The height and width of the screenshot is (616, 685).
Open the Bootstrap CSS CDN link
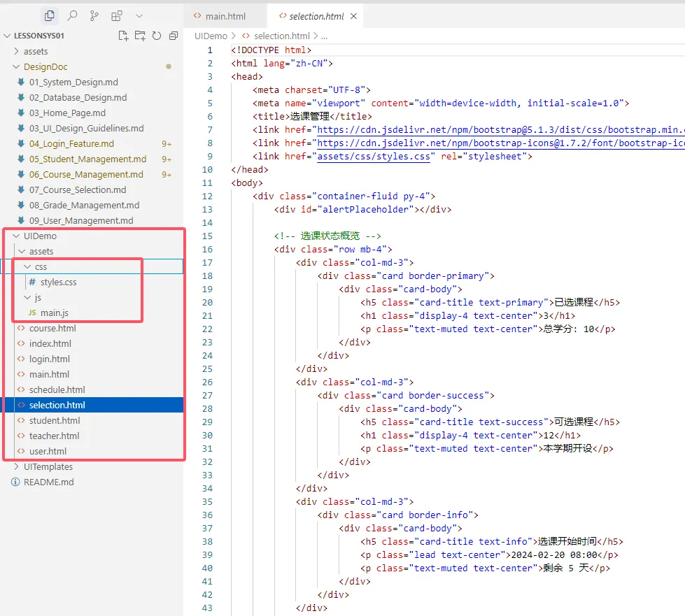coord(455,129)
